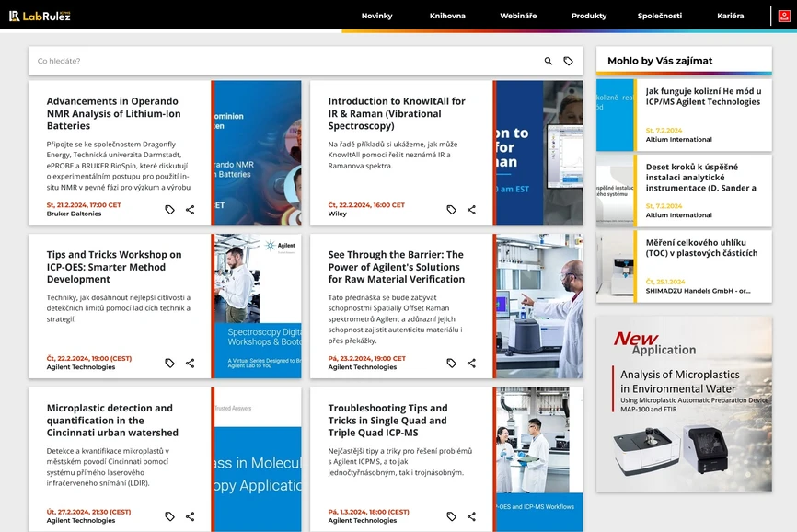Go to Webináře section
The image size is (797, 532).
click(x=518, y=16)
